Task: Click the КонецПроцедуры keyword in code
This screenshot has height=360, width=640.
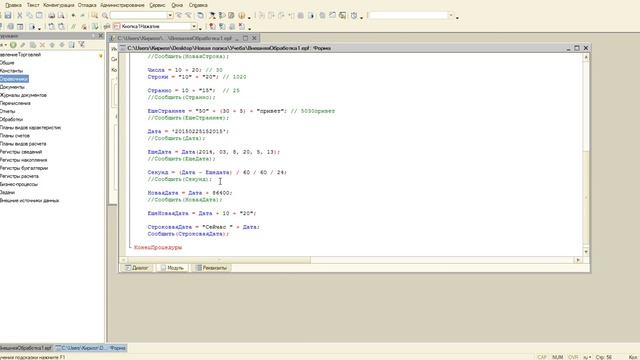Action: 158,247
